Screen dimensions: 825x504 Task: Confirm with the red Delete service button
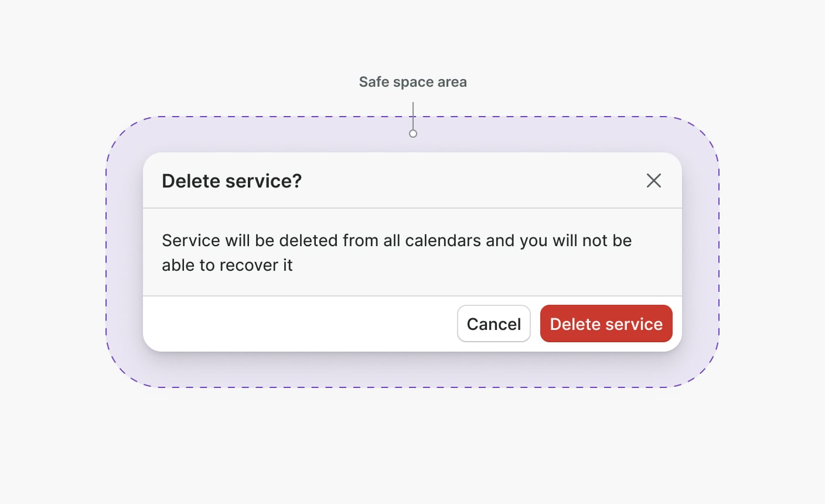pos(606,323)
